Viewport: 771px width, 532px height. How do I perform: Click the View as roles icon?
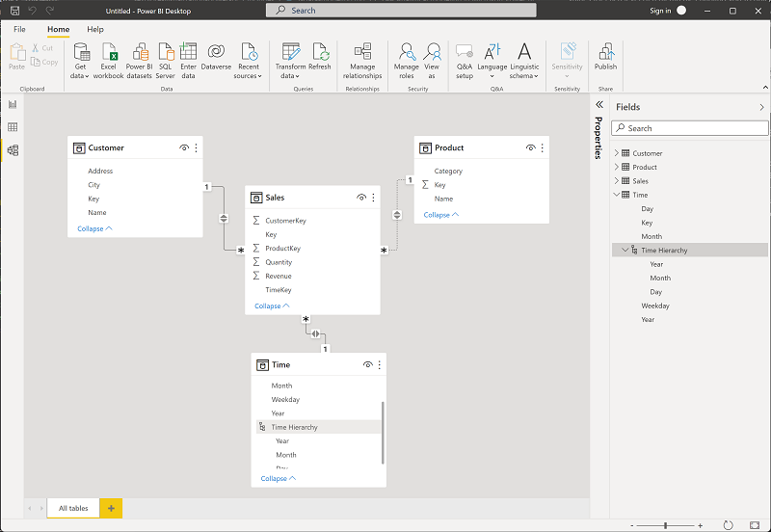[x=432, y=51]
